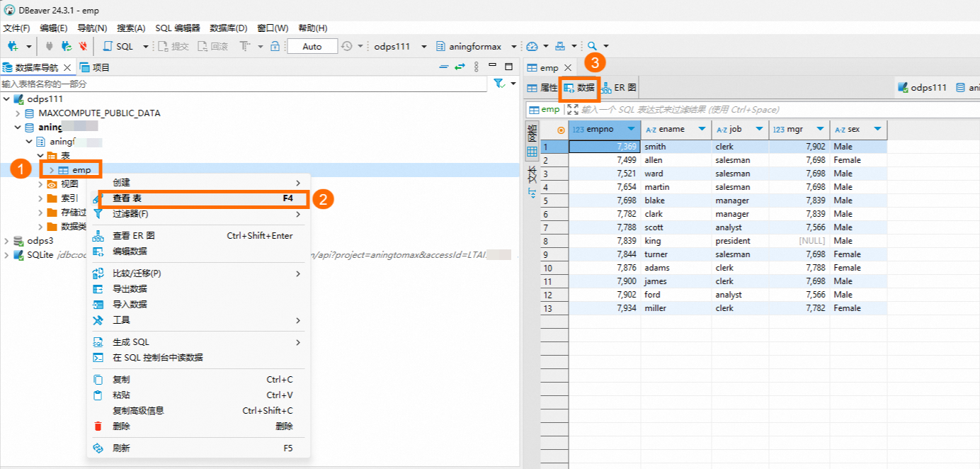Expand the odps3 connection node

(7, 241)
